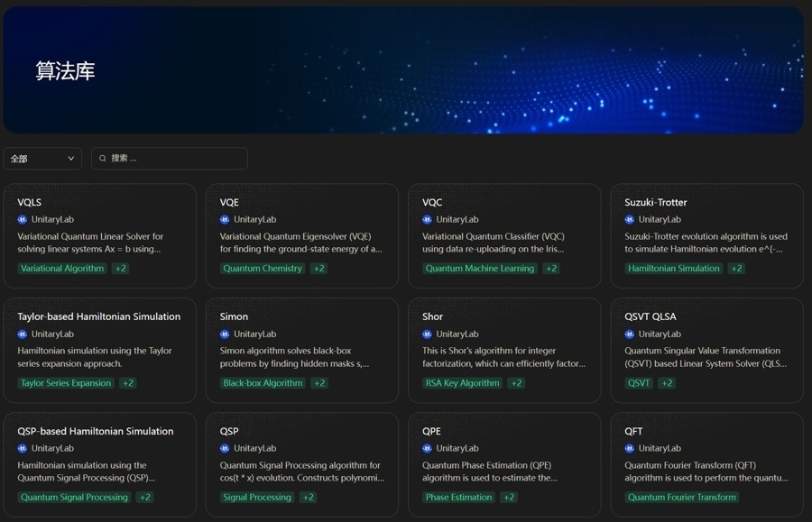The image size is (812, 522).
Task: Open the QFT algorithm title
Action: coord(633,431)
